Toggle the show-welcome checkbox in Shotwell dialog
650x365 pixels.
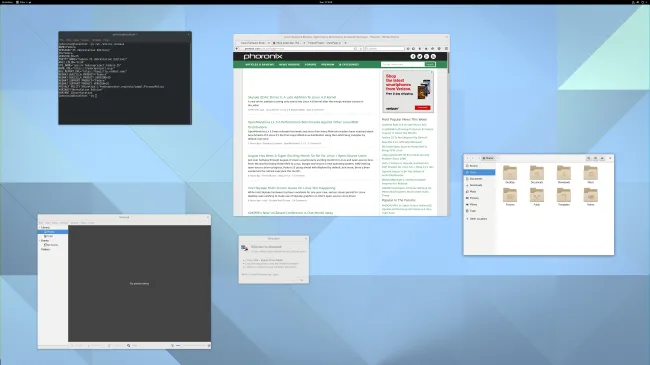(x=243, y=274)
